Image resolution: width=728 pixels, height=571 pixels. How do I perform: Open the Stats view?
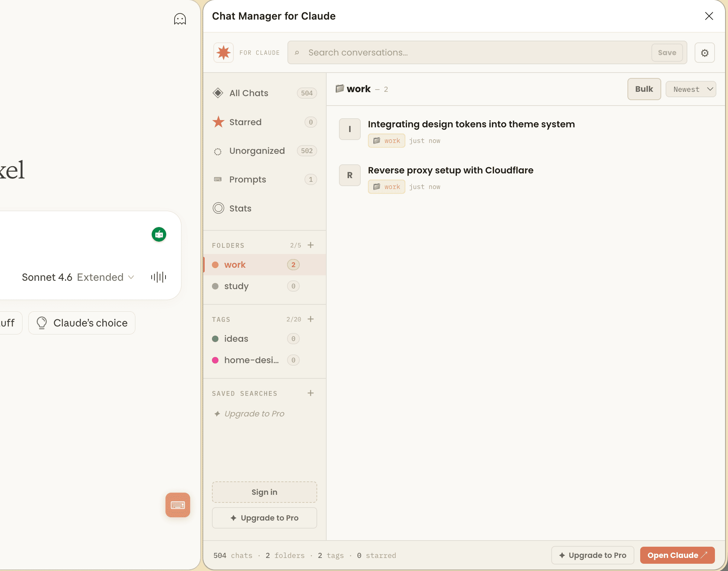[x=265, y=208]
